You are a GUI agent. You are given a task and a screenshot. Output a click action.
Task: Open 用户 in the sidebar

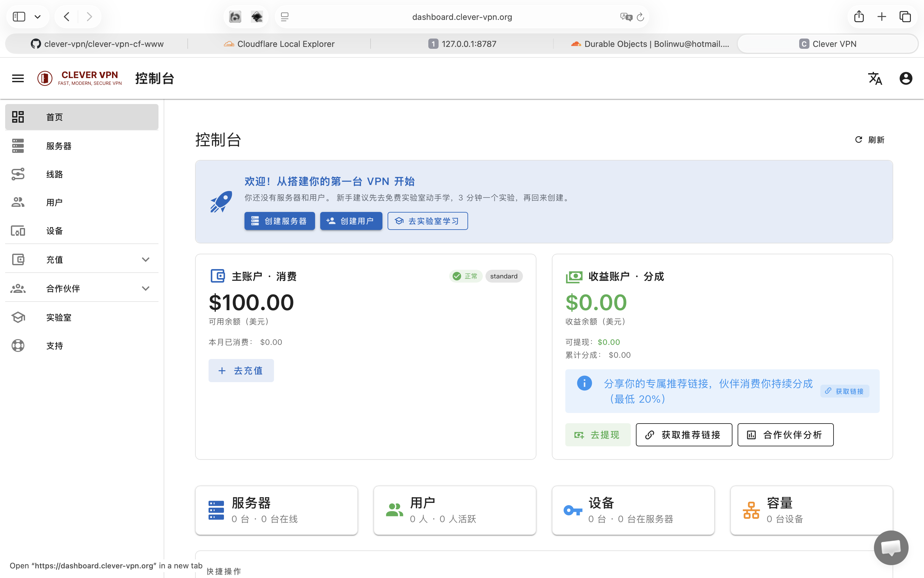tap(82, 202)
